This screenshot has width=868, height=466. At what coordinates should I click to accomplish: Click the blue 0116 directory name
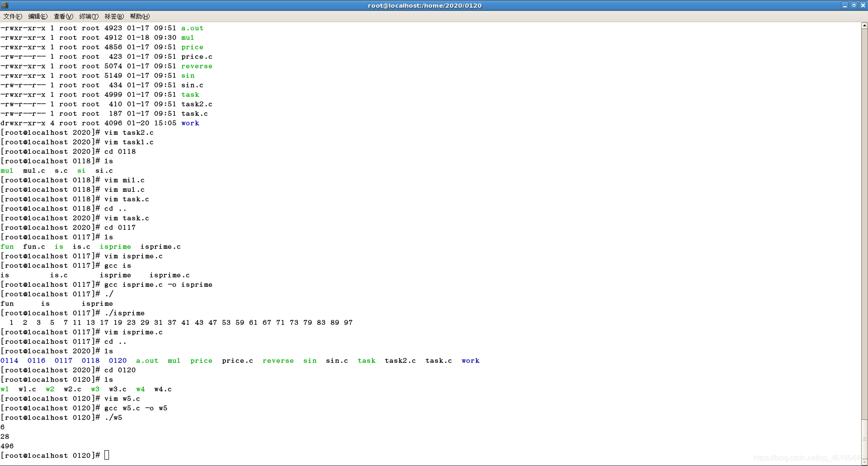point(37,361)
